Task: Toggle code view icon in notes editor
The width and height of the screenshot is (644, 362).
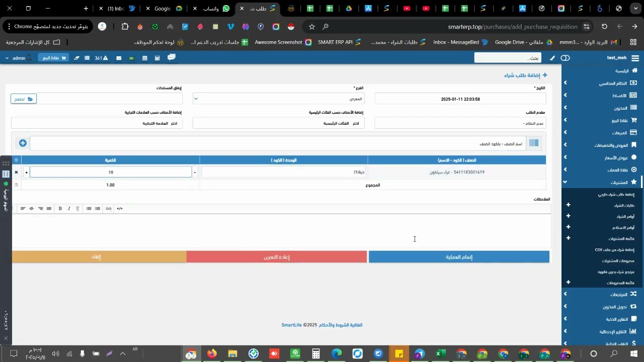Action: 120,209
